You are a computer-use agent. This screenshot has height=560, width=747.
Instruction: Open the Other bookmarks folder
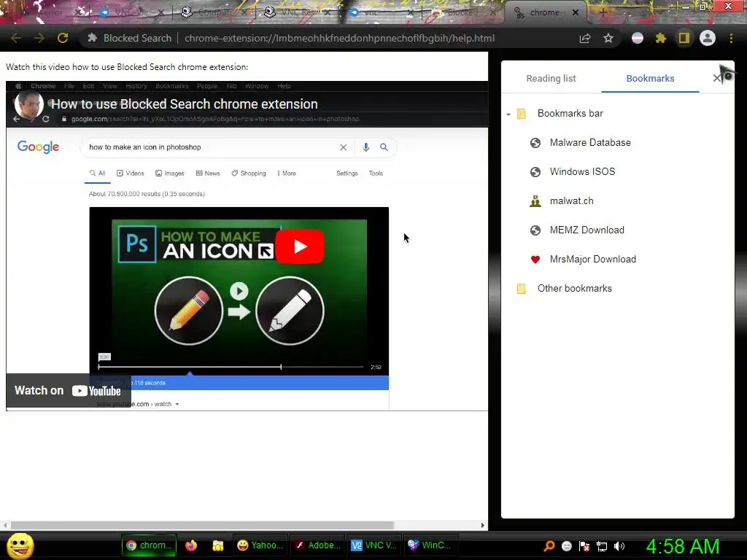pos(575,288)
